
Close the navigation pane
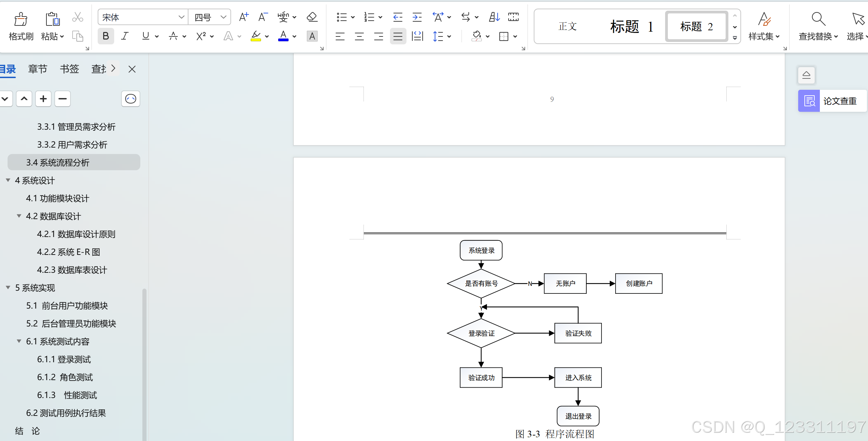pos(132,69)
